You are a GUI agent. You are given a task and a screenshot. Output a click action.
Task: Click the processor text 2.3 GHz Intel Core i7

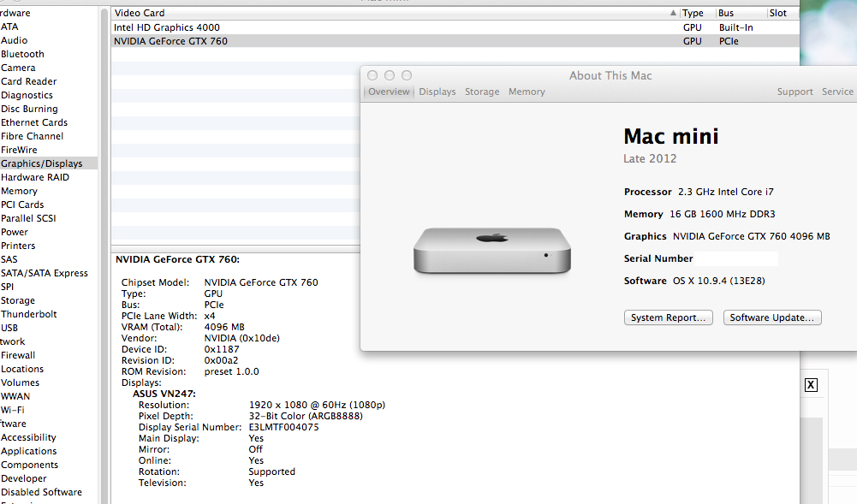[x=726, y=192]
